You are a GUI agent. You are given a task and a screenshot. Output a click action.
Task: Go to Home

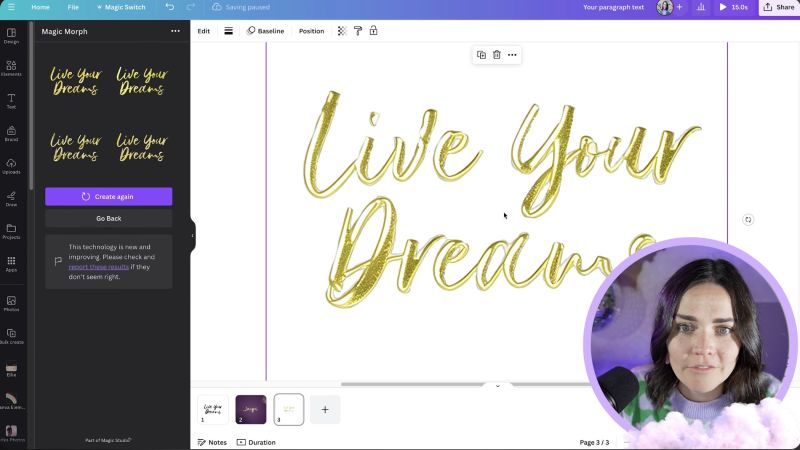click(x=40, y=7)
